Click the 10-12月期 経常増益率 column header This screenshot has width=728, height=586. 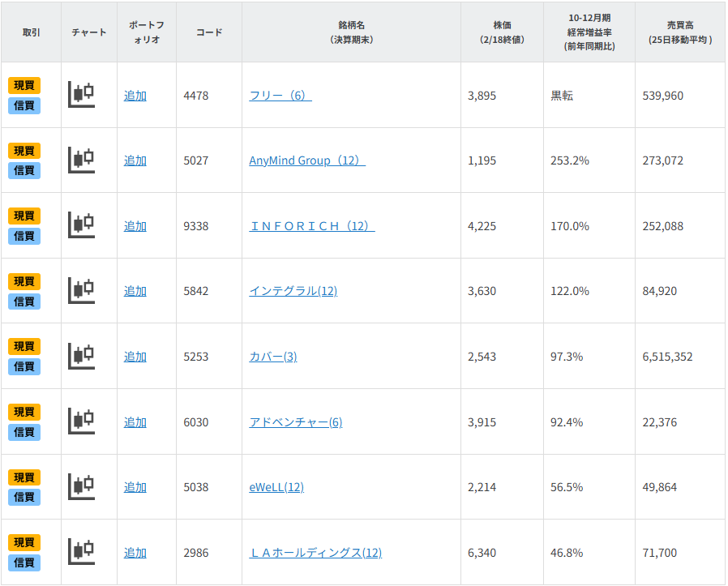click(589, 32)
